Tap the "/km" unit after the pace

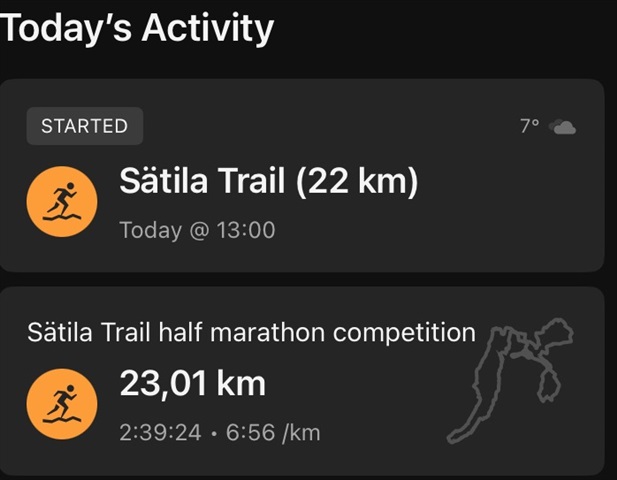pyautogui.click(x=300, y=433)
